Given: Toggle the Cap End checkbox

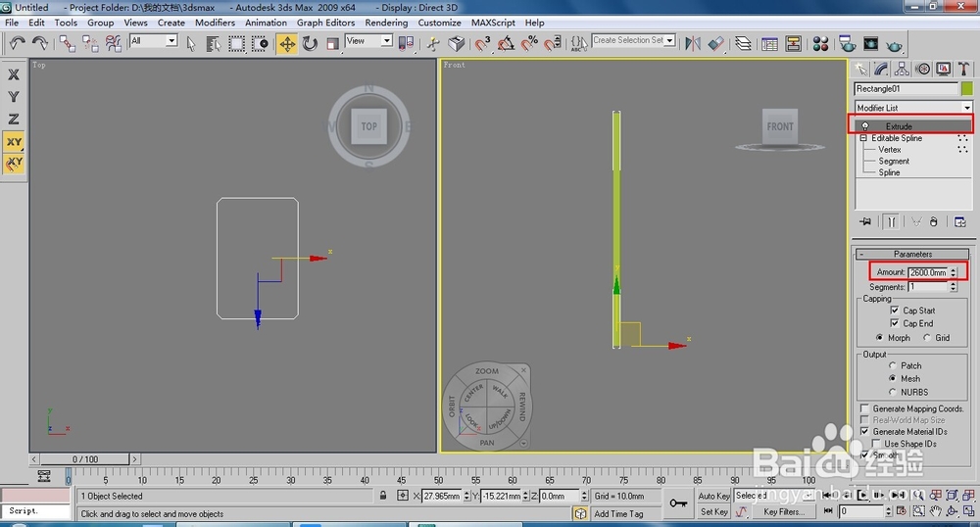Looking at the screenshot, I should point(895,323).
